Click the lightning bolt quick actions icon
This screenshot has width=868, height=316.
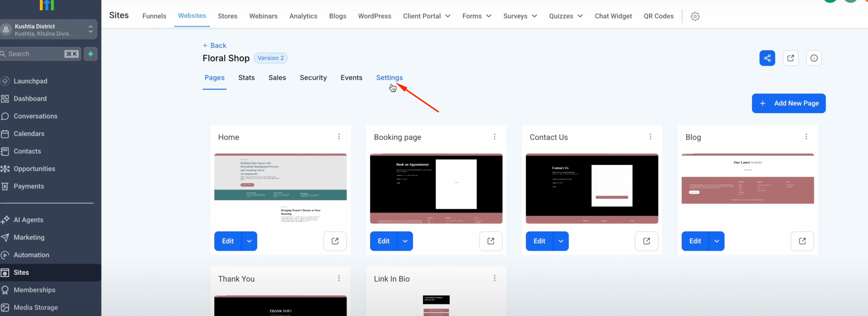(x=91, y=54)
